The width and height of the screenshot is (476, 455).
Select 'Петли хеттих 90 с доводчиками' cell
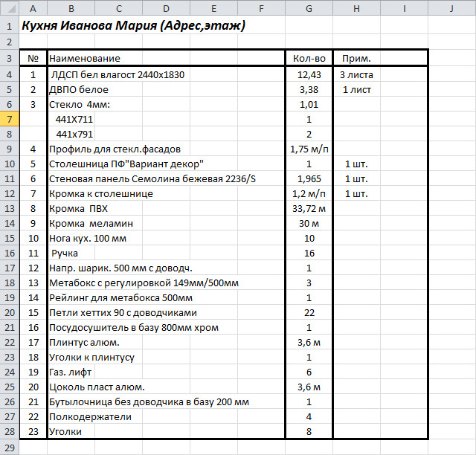tap(123, 312)
